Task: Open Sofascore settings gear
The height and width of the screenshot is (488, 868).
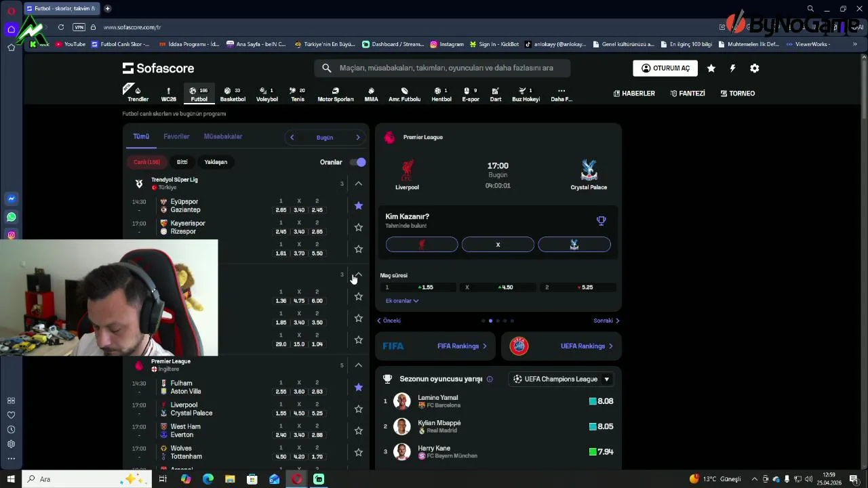Action: (x=754, y=68)
